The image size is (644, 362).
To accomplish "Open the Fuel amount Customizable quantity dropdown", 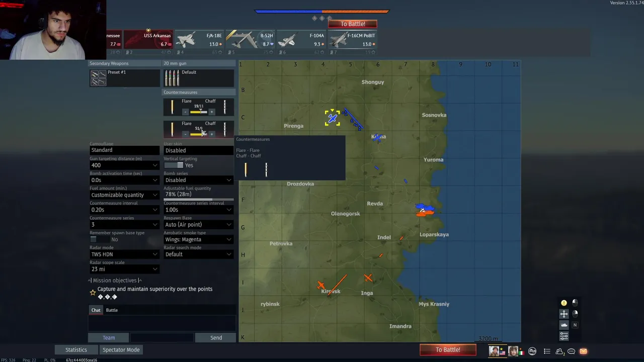I will [125, 195].
